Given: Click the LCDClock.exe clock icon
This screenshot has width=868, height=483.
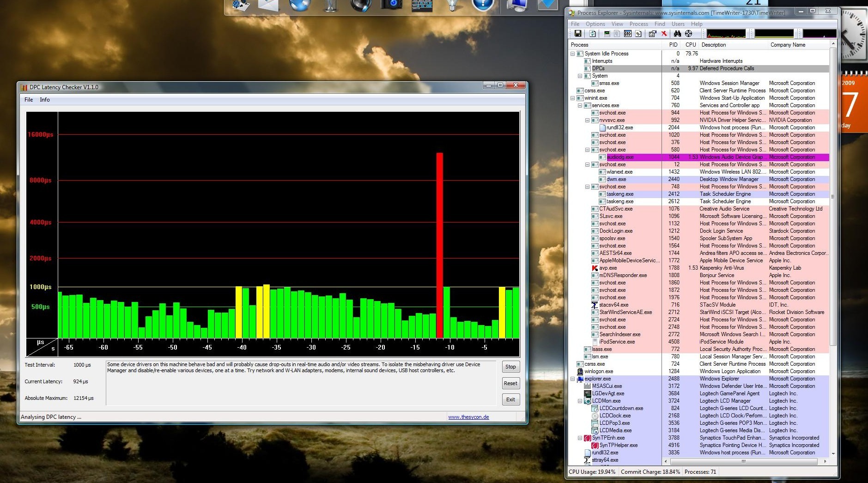Looking at the screenshot, I should tap(595, 416).
